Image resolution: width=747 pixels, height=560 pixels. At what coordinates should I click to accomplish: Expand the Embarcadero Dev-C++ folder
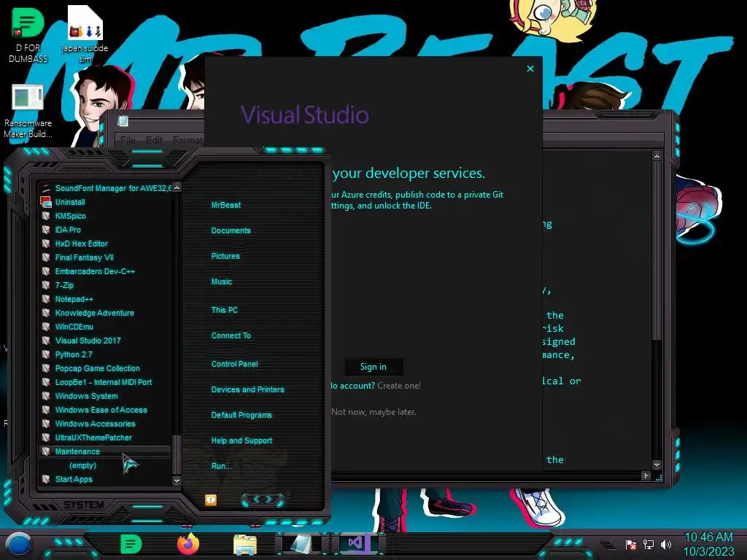105,271
